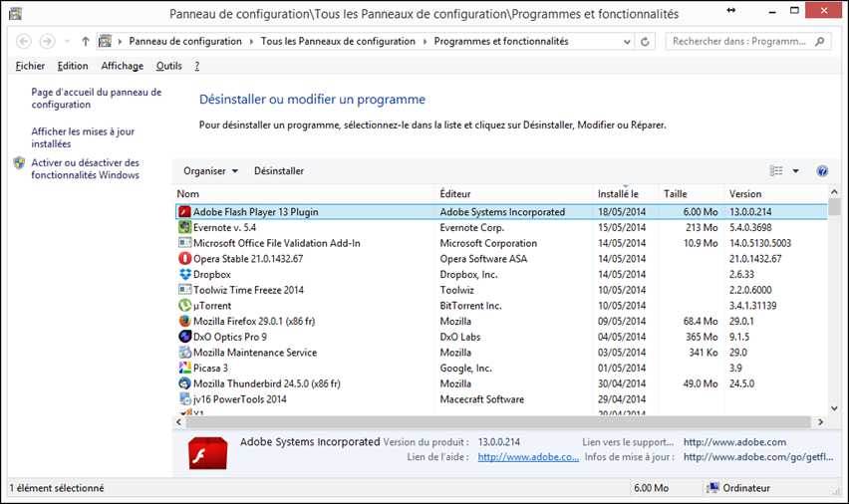Open the http://www.adobe.co... help link
The height and width of the screenshot is (504, 849).
[x=528, y=457]
